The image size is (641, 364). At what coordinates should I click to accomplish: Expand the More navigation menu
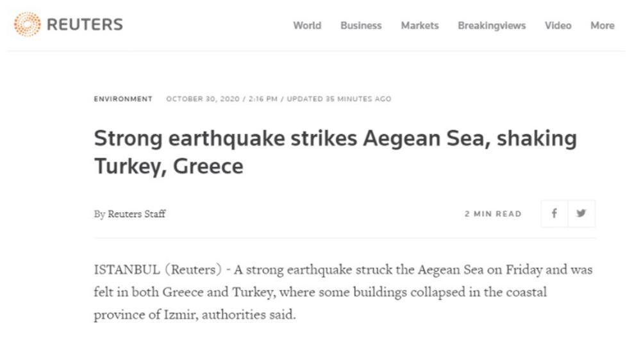602,26
